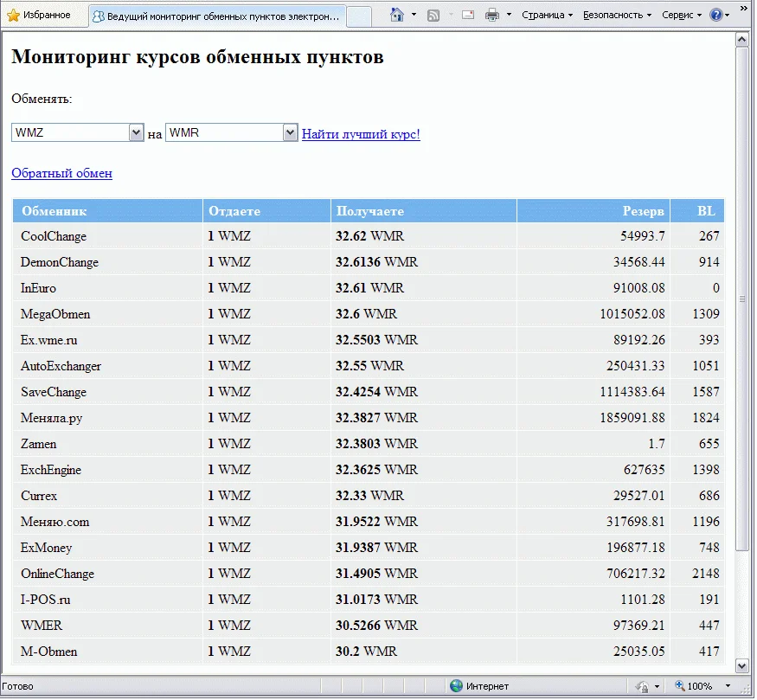This screenshot has height=700, width=757.
Task: Click the RSS feeds icon
Action: click(x=433, y=15)
